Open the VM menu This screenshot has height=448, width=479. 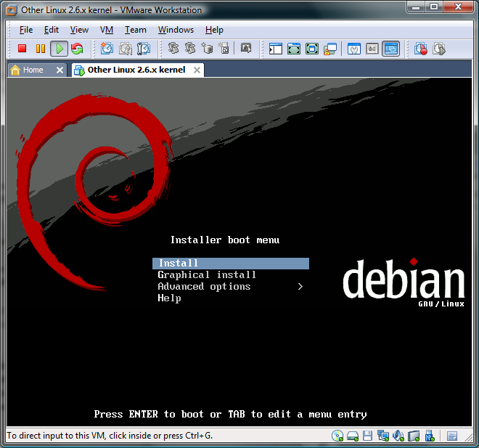tap(106, 30)
